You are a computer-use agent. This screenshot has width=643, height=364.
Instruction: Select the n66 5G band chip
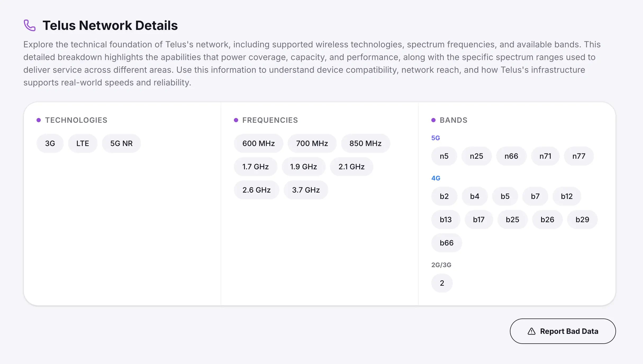point(511,156)
